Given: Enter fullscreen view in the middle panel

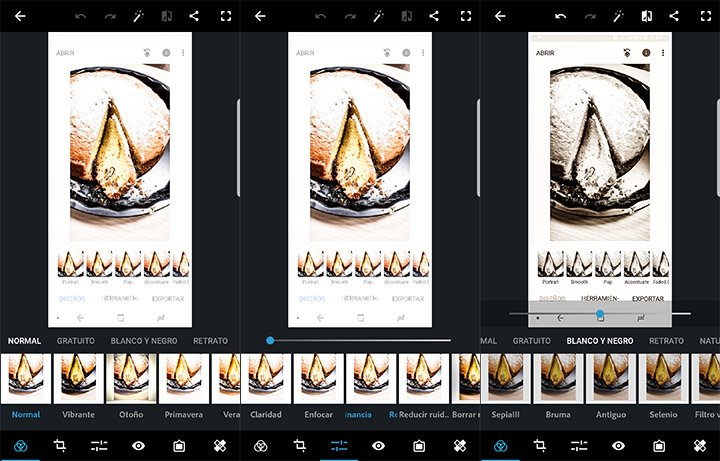Looking at the screenshot, I should click(x=466, y=16).
